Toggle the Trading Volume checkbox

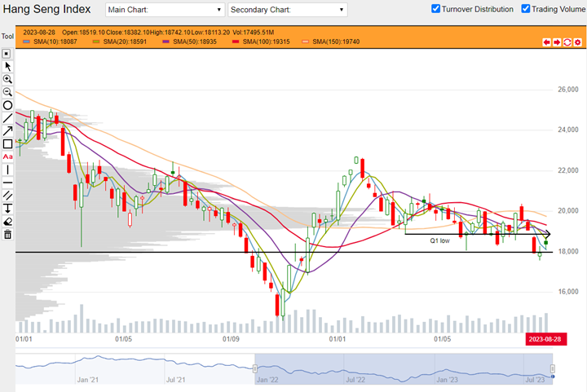[x=526, y=9]
